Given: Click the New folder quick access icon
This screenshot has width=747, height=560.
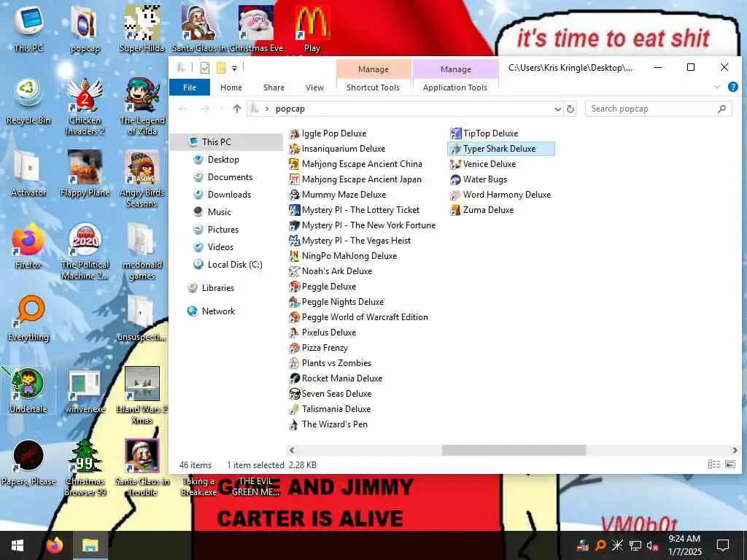Looking at the screenshot, I should (x=220, y=68).
